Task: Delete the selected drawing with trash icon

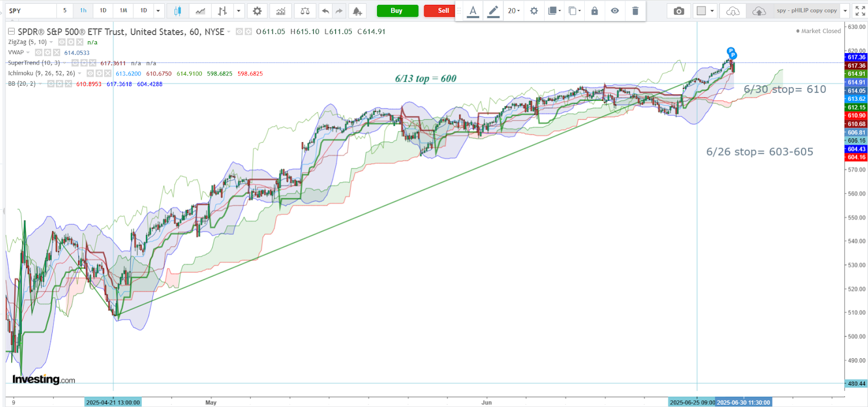Action: point(635,11)
